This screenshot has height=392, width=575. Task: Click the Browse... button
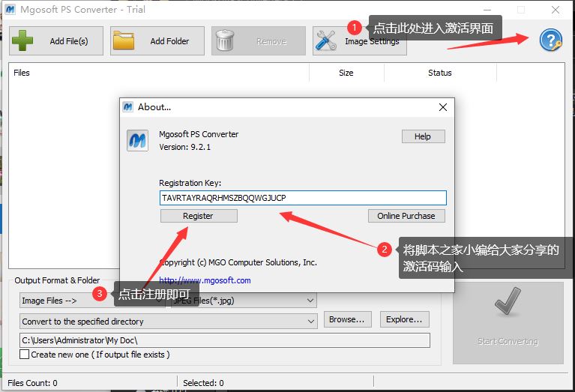point(347,319)
